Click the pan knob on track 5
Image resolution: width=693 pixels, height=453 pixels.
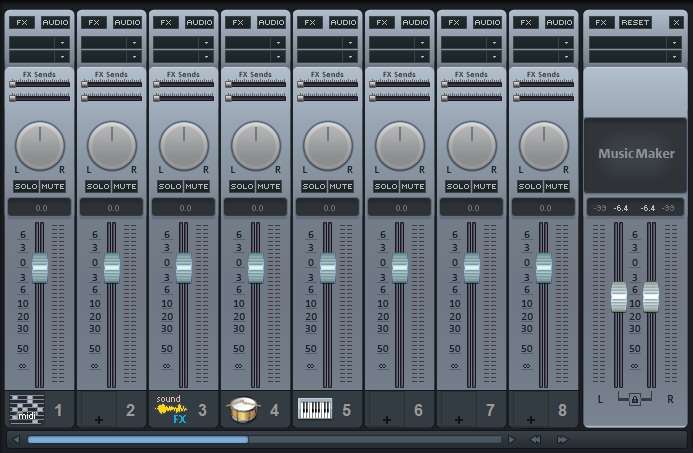pos(328,146)
